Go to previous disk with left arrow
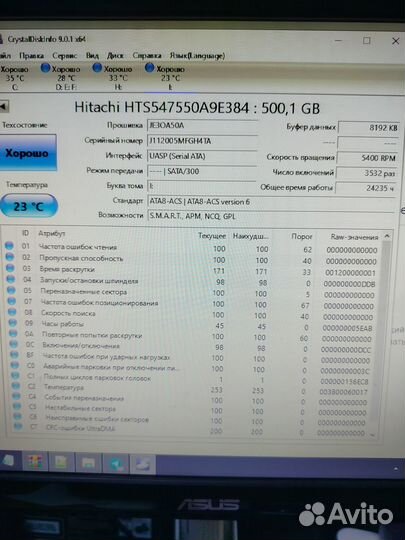The height and width of the screenshot is (540, 405). coord(4,106)
